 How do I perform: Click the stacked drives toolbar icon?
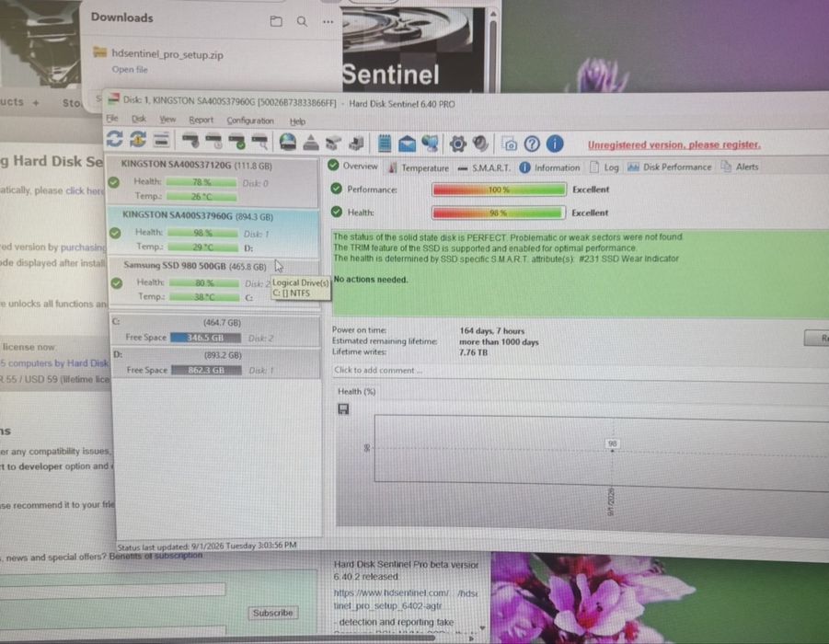[x=333, y=143]
